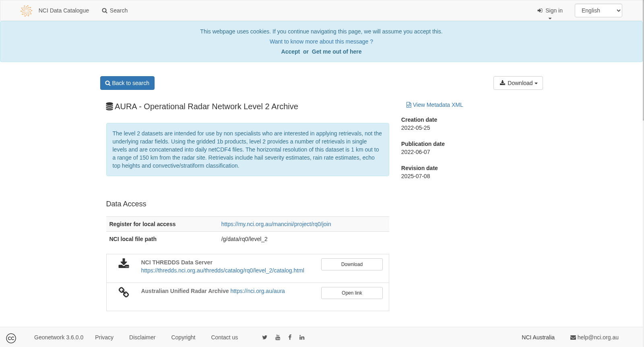Open Geonetwork 3.6.0.0 footer link
Image resolution: width=644 pixels, height=347 pixels.
coord(59,337)
